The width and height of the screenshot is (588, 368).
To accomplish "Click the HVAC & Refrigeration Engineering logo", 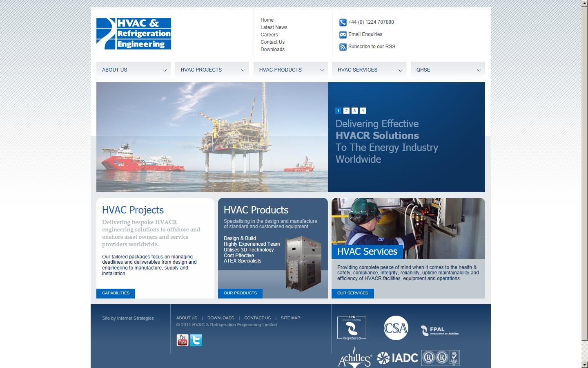I will [x=134, y=34].
